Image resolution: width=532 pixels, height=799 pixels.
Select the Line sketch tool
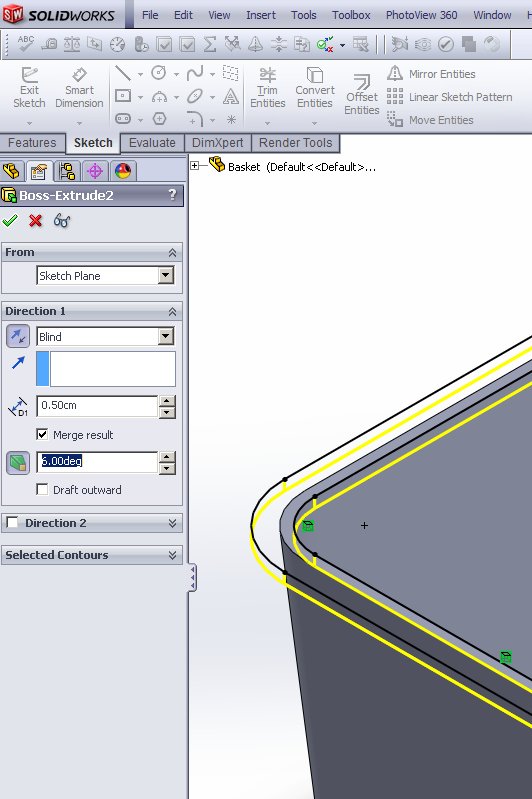click(123, 73)
